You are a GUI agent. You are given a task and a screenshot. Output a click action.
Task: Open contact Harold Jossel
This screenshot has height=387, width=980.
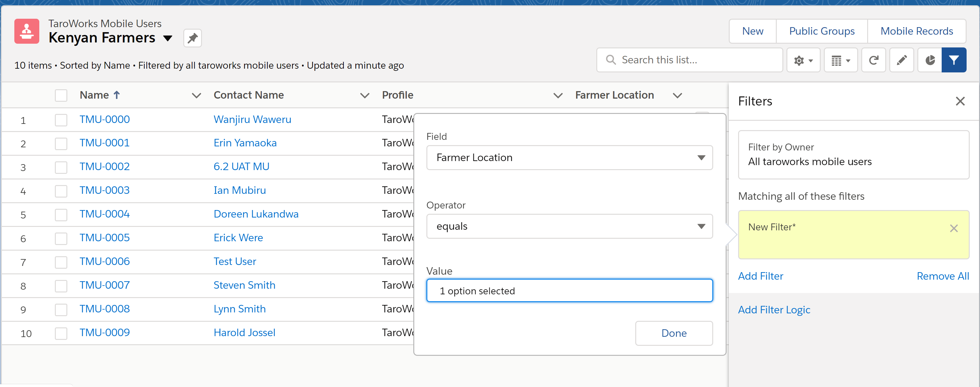(x=244, y=332)
